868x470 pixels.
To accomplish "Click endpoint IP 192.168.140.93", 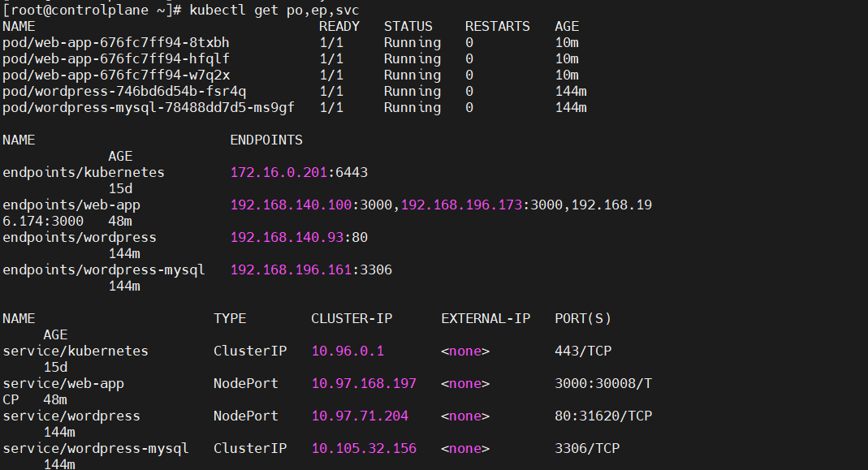I will [x=287, y=238].
